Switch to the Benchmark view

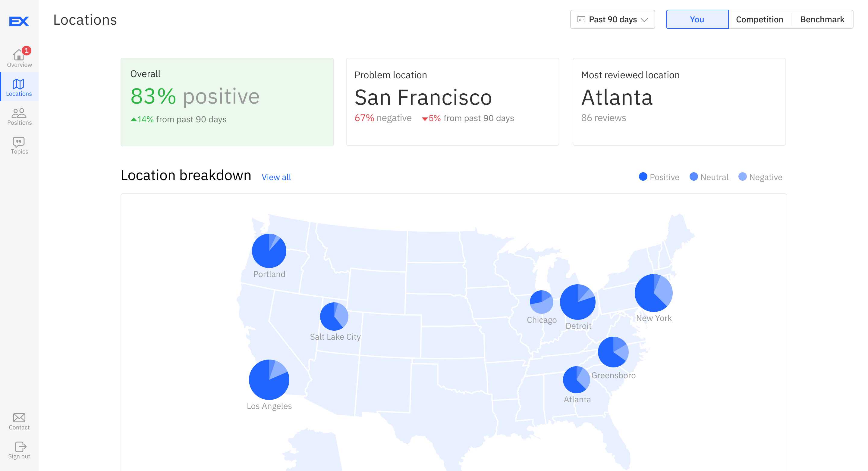click(822, 19)
